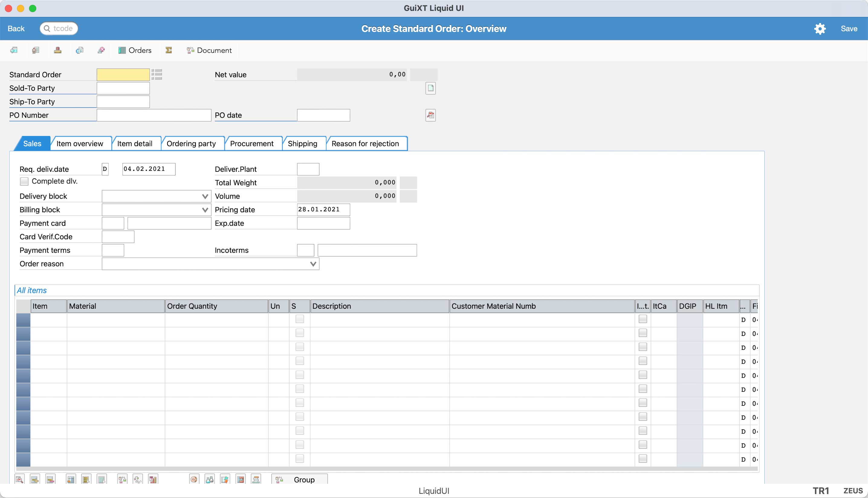The height and width of the screenshot is (498, 868).
Task: Click the item detail magnifier icon below table
Action: (19, 479)
